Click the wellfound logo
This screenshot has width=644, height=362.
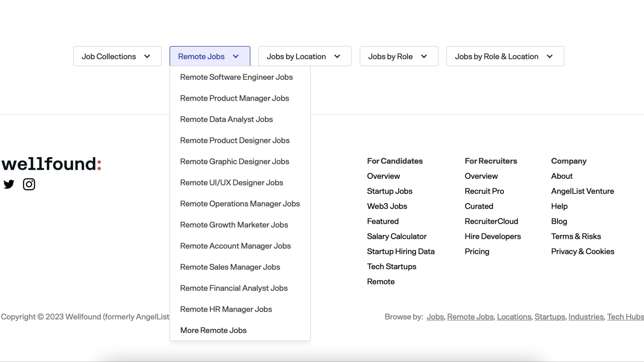pos(51,164)
